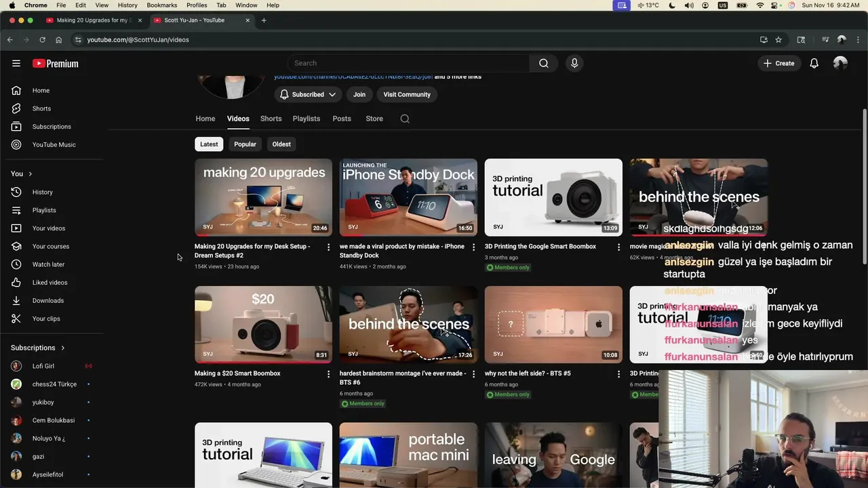Viewport: 868px width, 488px height.
Task: Open Your courses in sidebar
Action: (52, 246)
